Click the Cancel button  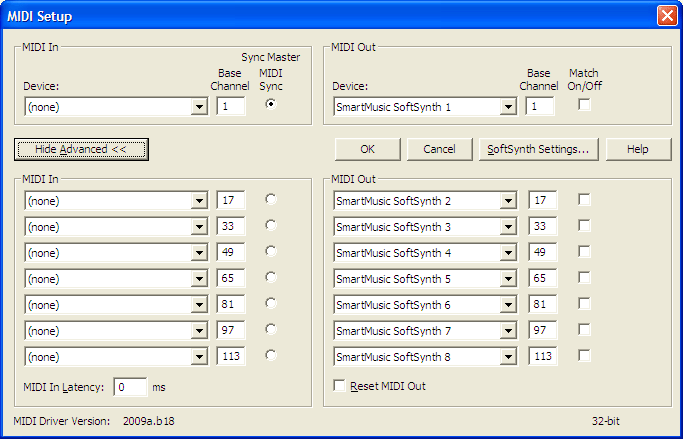(x=439, y=149)
